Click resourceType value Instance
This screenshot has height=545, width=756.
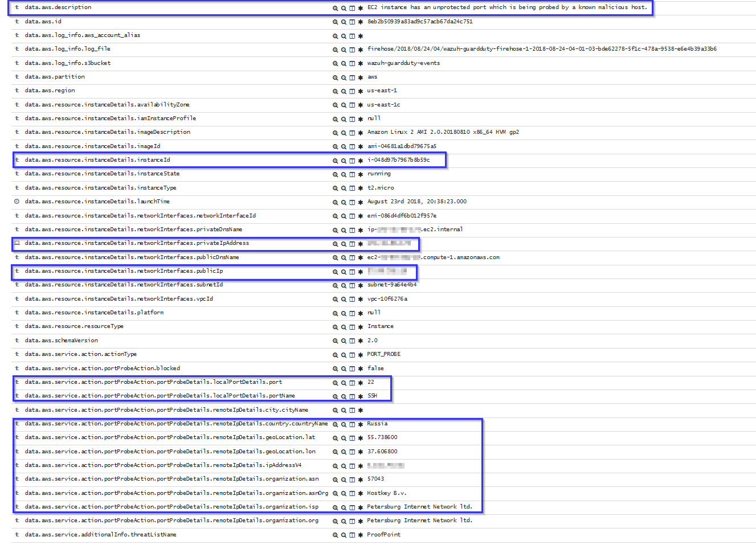[x=381, y=326]
